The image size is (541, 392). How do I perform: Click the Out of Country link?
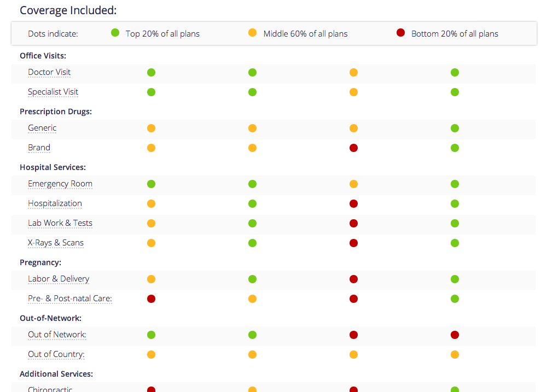coord(56,354)
